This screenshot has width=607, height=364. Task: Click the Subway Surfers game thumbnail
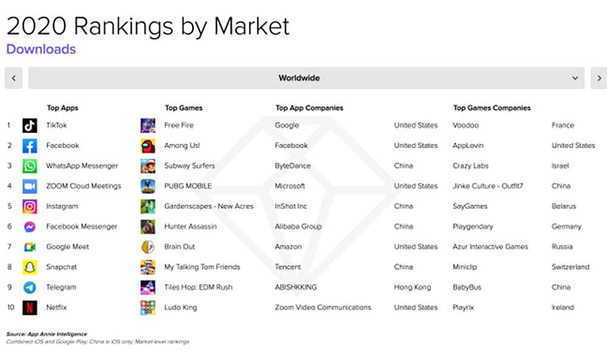(148, 166)
